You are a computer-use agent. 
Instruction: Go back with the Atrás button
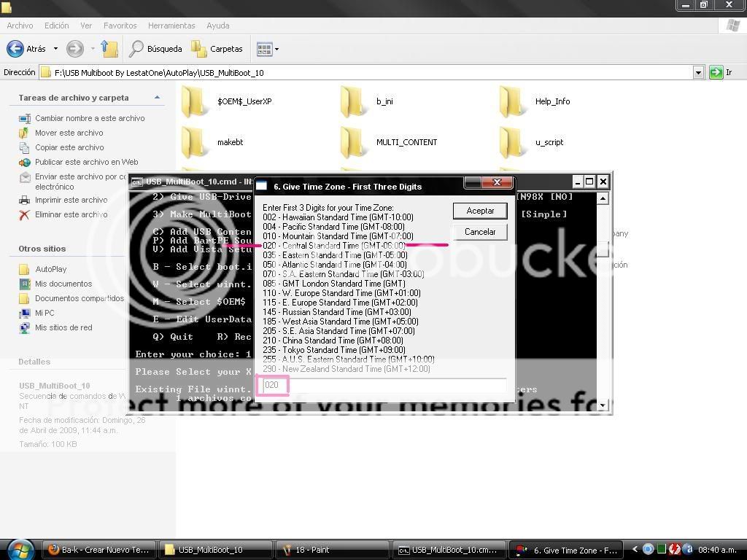tap(26, 49)
